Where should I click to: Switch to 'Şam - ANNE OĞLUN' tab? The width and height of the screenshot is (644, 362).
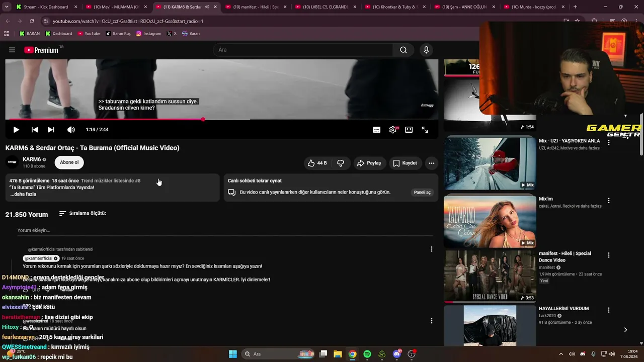click(465, 7)
